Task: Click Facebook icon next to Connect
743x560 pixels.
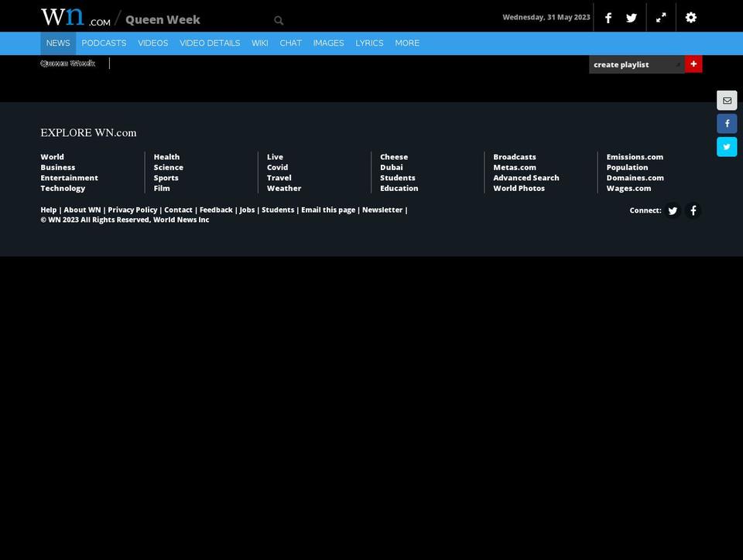Action: (693, 210)
